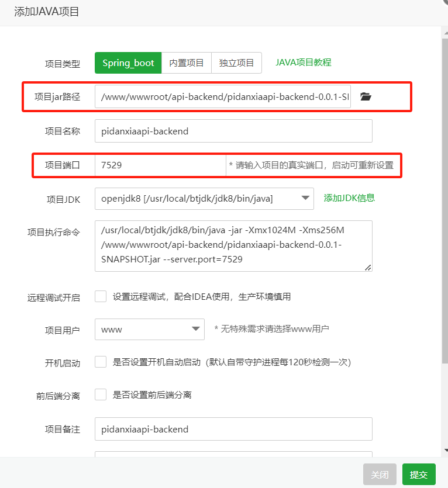The width and height of the screenshot is (448, 488).
Task: Open the JAVA项目教程 link
Action: [x=303, y=62]
